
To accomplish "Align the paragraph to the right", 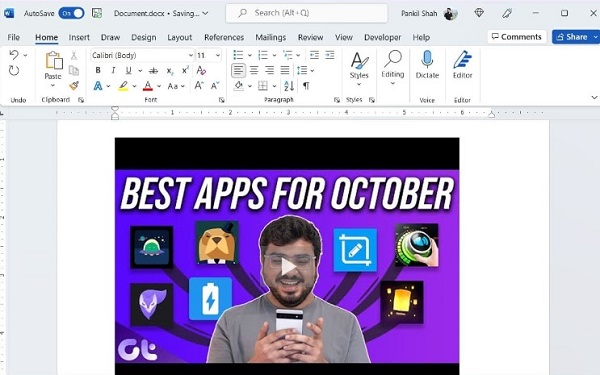I will [x=269, y=70].
